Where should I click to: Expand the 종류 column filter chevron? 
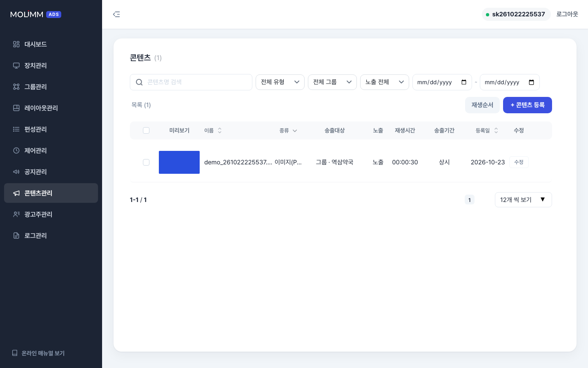295,131
